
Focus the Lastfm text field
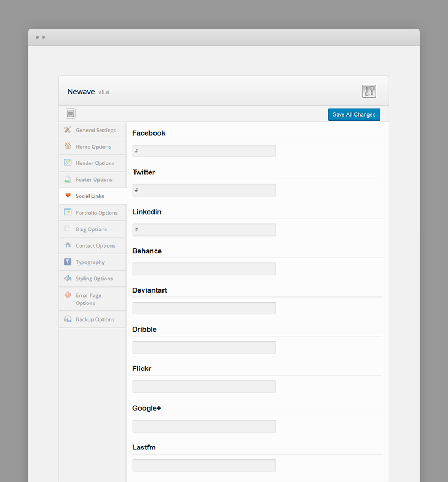[204, 465]
